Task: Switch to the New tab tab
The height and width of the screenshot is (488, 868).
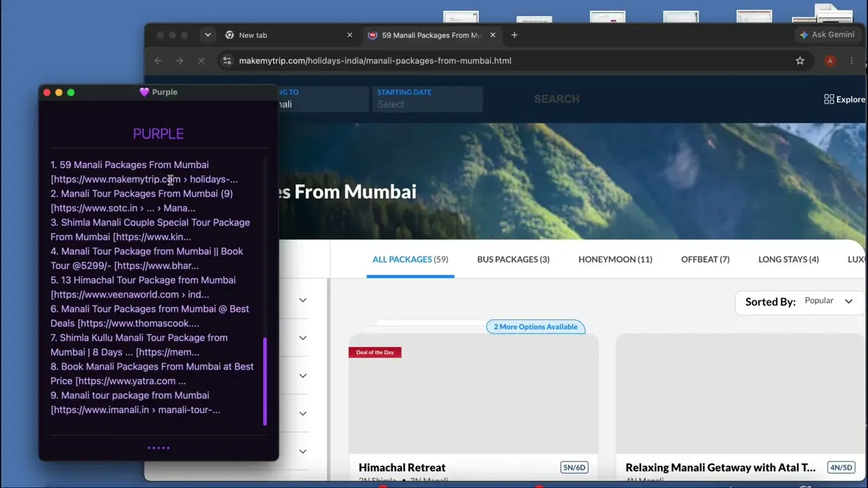Action: pyautogui.click(x=288, y=35)
